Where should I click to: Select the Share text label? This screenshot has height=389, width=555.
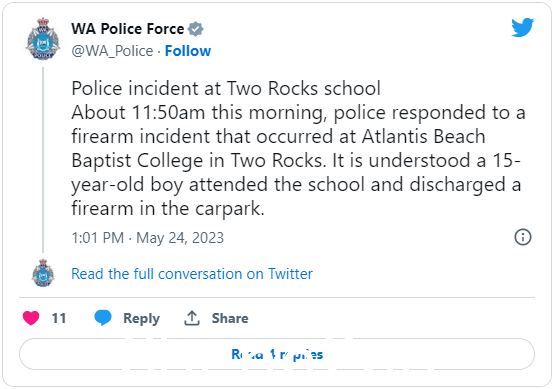coord(230,318)
